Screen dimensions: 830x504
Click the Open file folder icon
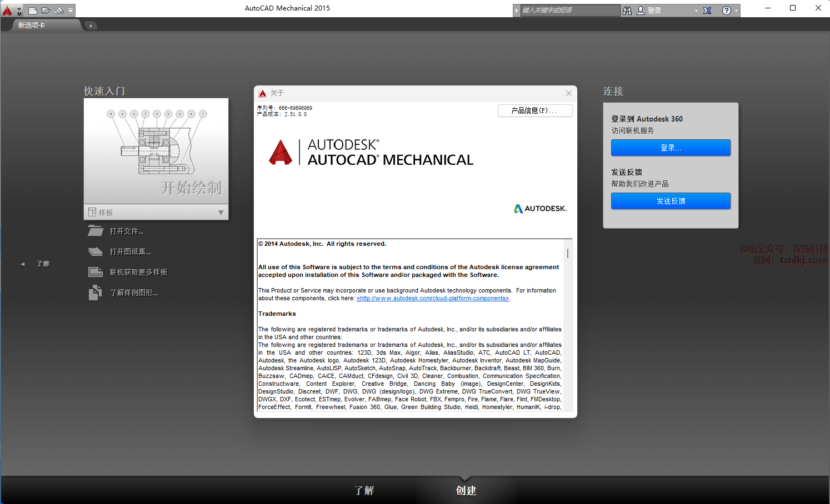[46, 10]
